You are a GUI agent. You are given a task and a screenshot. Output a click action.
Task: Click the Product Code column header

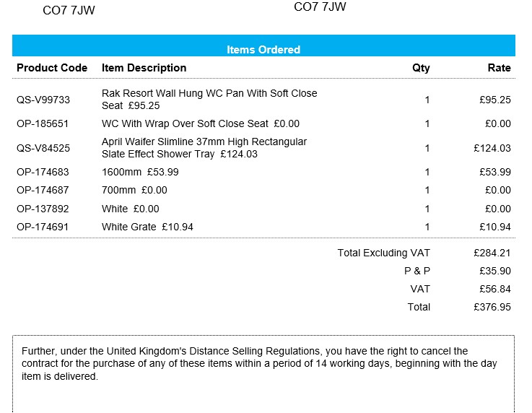pos(52,68)
